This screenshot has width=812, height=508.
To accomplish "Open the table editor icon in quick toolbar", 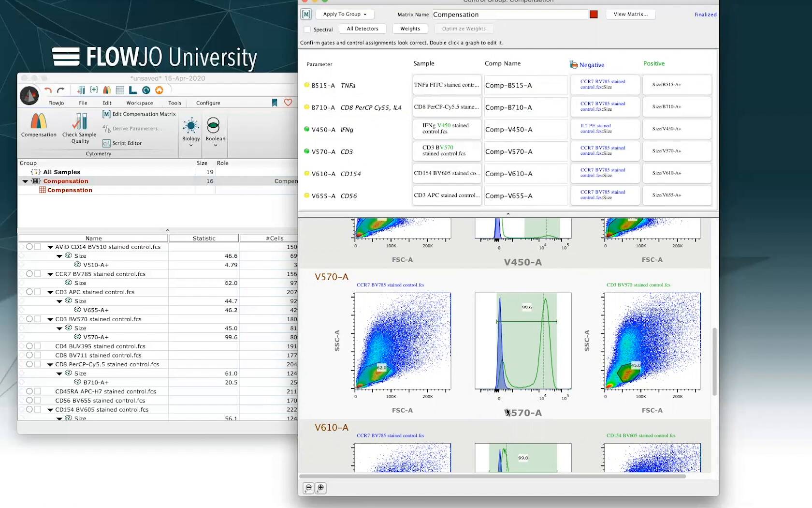I will coord(120,90).
